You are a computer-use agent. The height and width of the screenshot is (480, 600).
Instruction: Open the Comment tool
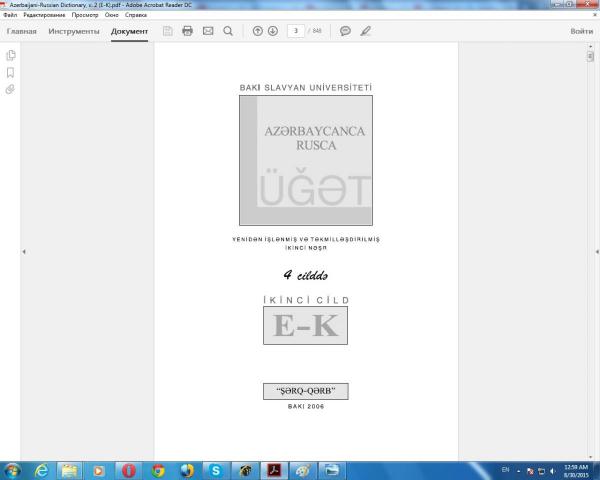pyautogui.click(x=345, y=31)
